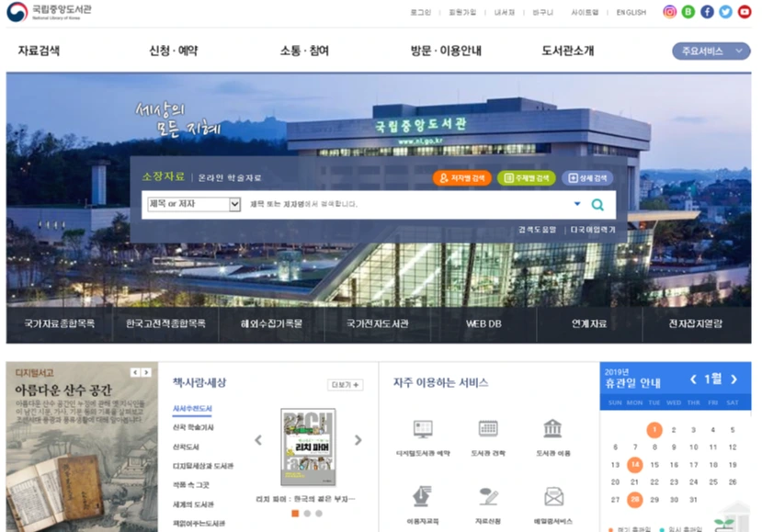This screenshot has width=762, height=532.
Task: Switch site language with ENGLISH link
Action: pyautogui.click(x=631, y=13)
